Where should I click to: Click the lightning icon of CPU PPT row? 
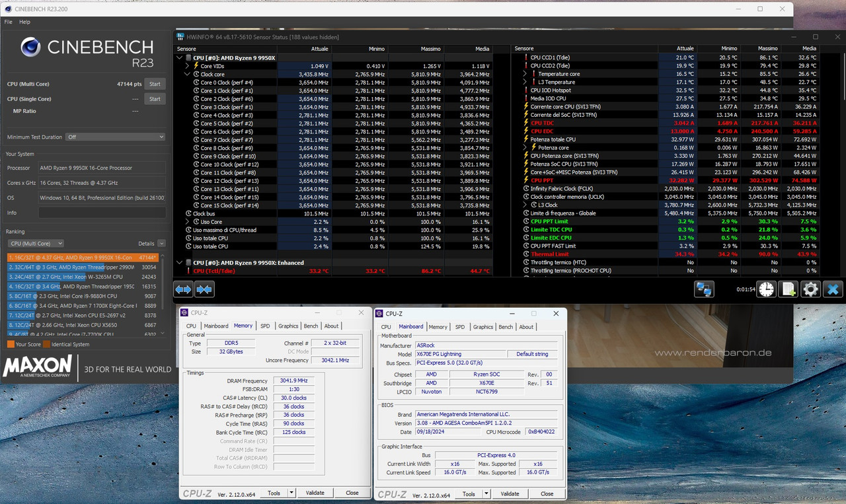(527, 180)
